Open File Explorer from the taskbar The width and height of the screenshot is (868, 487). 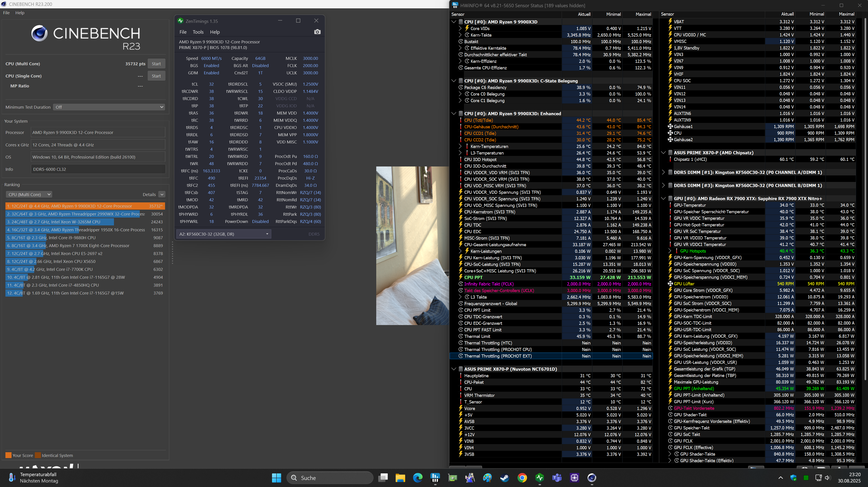[400, 478]
